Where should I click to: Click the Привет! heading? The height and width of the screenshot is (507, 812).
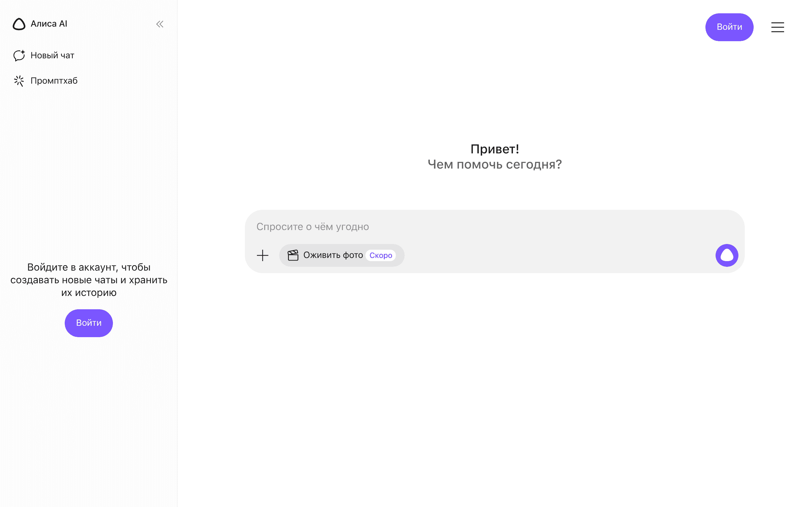[x=494, y=149]
